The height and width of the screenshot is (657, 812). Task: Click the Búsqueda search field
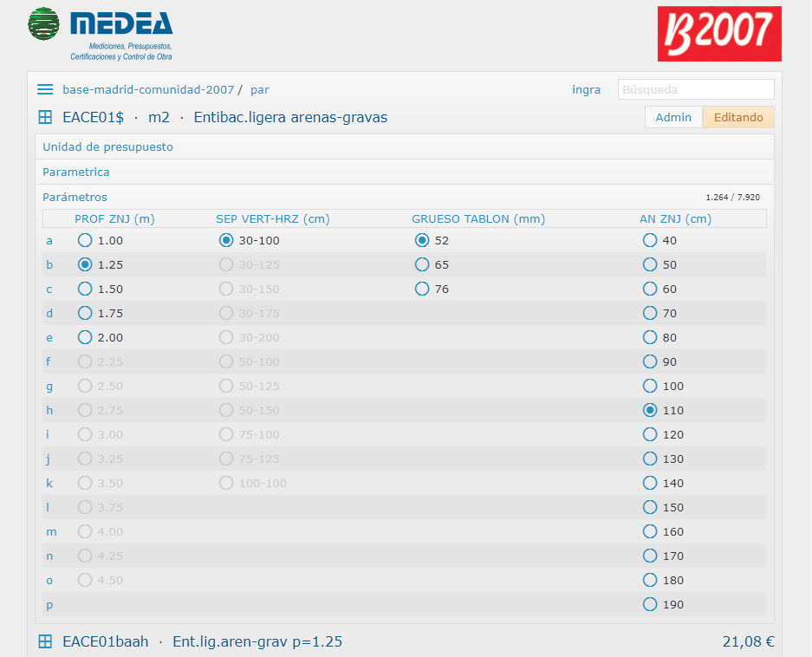pos(695,89)
